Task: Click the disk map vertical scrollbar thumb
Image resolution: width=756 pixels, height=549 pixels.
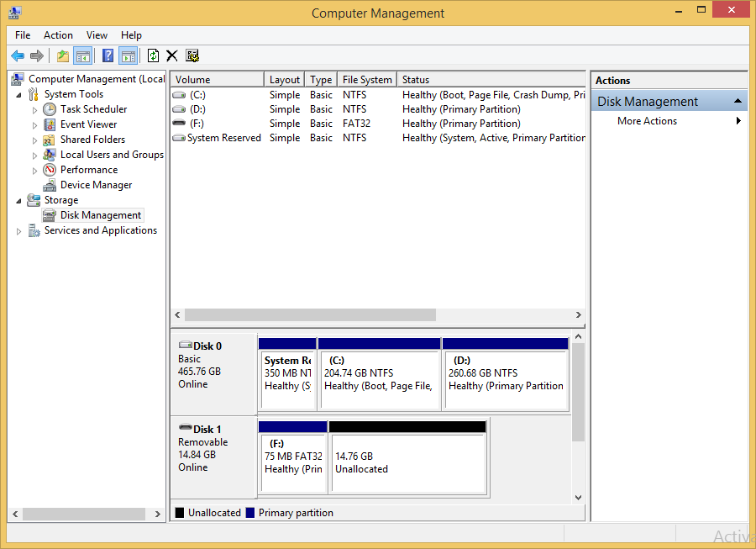Action: click(579, 393)
